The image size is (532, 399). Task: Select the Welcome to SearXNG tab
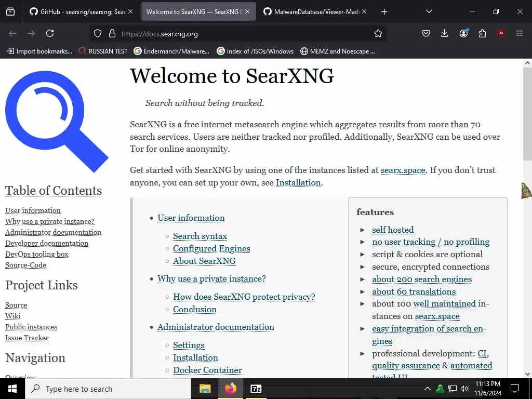pyautogui.click(x=198, y=12)
